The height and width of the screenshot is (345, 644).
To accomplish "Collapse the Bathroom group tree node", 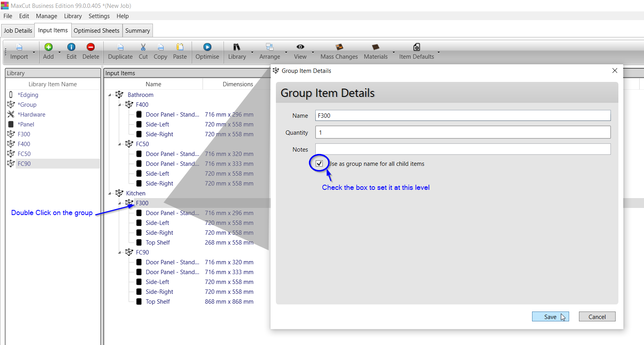I will point(110,95).
